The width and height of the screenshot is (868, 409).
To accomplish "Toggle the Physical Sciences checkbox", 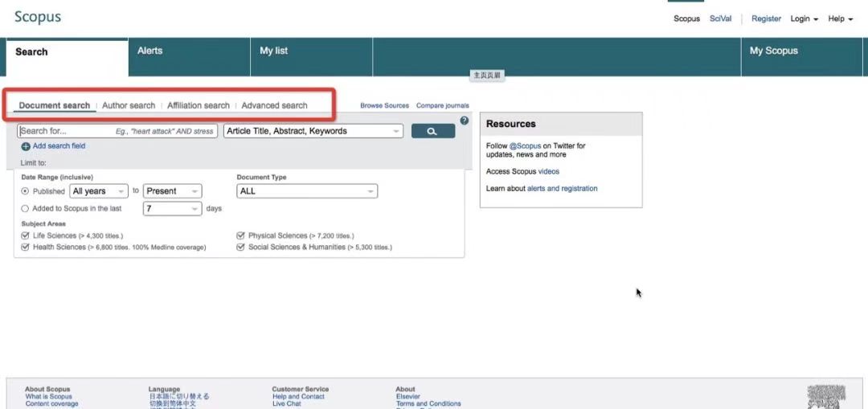I will click(240, 235).
